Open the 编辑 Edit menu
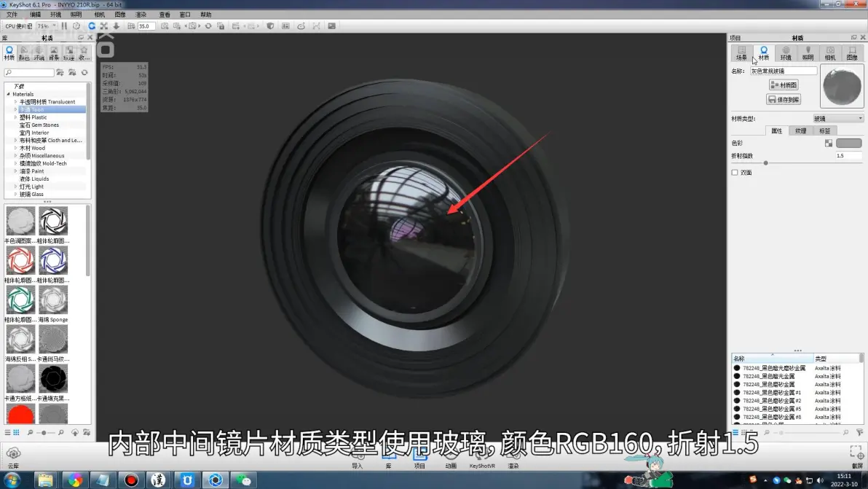 [35, 15]
